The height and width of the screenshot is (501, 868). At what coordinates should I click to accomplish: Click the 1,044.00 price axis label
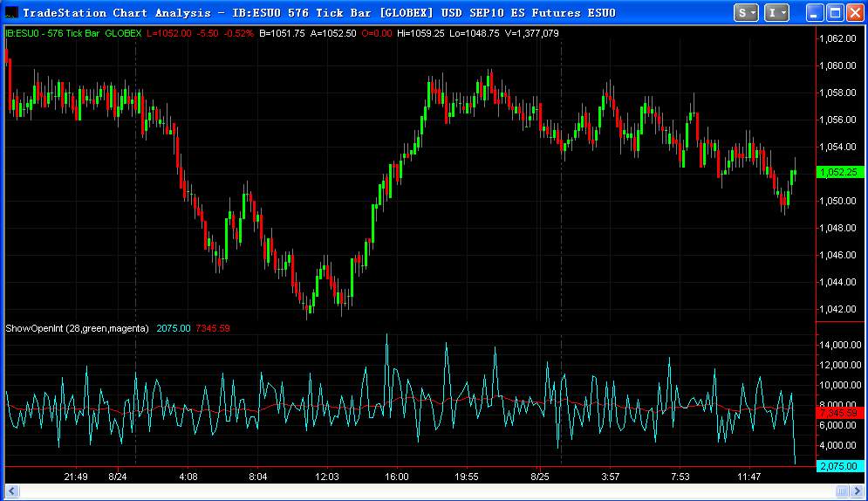click(x=837, y=282)
